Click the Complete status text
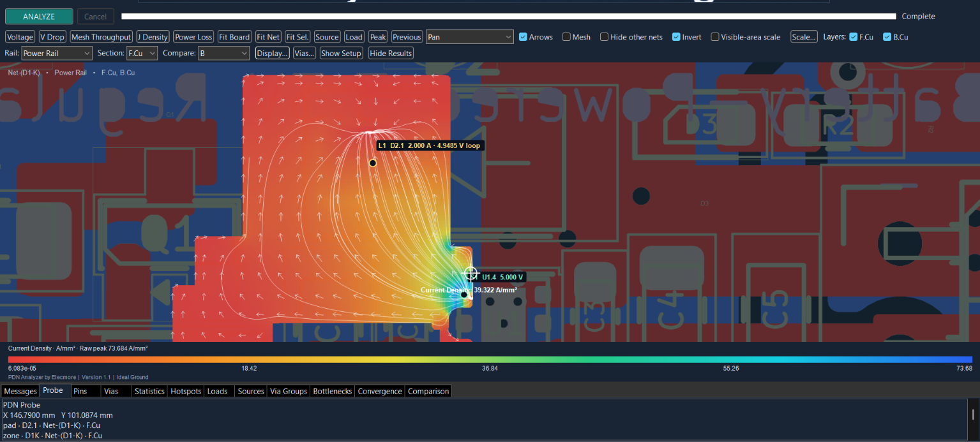980x442 pixels. [918, 17]
